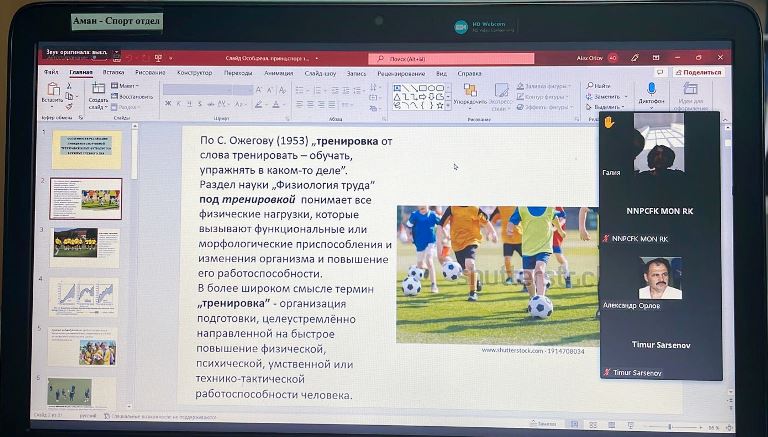Screen dimensions: 768x437
Task: Click the font color A icon
Action: [x=276, y=104]
